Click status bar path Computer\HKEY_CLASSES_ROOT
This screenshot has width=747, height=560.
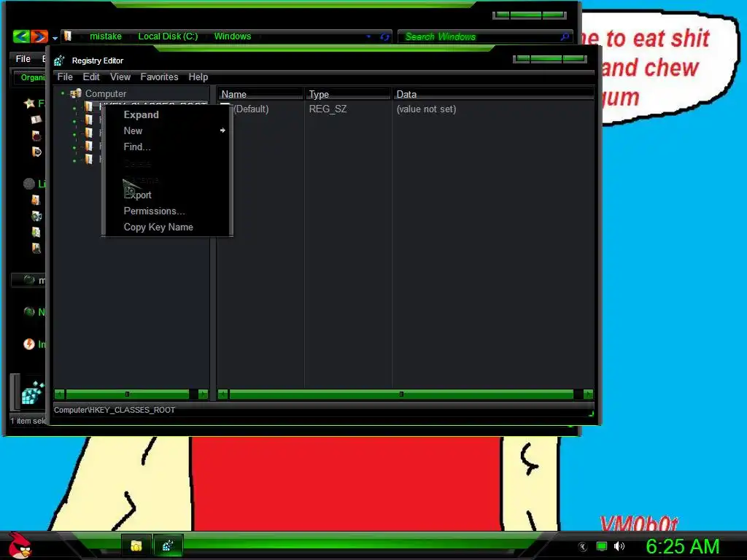coord(115,410)
